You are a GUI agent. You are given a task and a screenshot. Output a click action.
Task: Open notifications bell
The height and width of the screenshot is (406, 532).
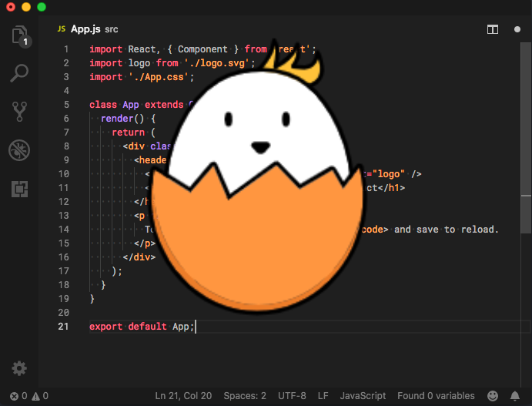(x=515, y=396)
